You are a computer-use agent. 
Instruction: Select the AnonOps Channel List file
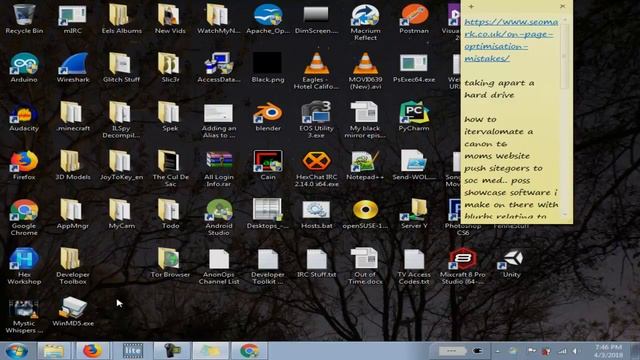pyautogui.click(x=219, y=266)
